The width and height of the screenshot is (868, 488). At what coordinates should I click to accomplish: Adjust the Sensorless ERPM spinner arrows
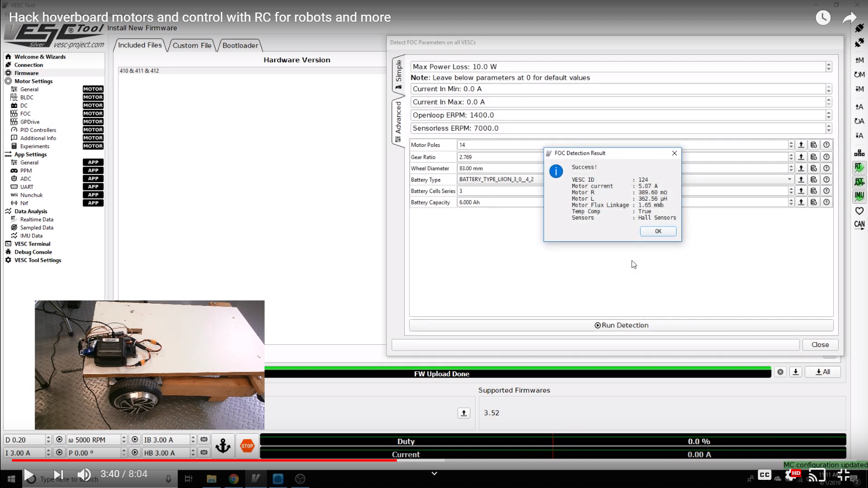(x=828, y=129)
